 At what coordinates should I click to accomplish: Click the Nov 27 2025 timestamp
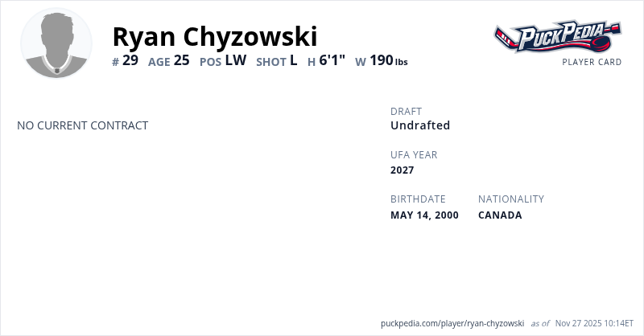coord(596,323)
